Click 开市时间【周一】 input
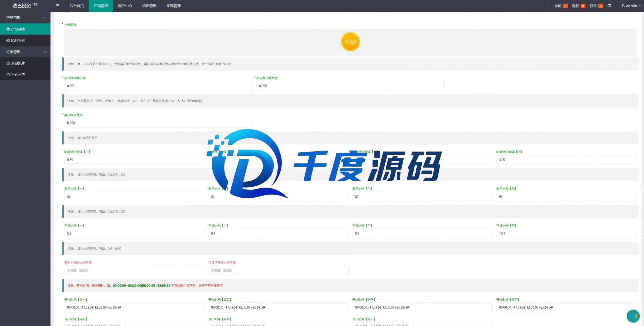This screenshot has width=644, height=326. (134, 307)
